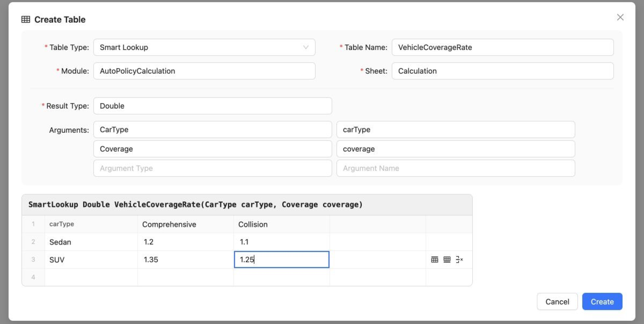
Task: Select row number 4 header
Action: [x=33, y=277]
